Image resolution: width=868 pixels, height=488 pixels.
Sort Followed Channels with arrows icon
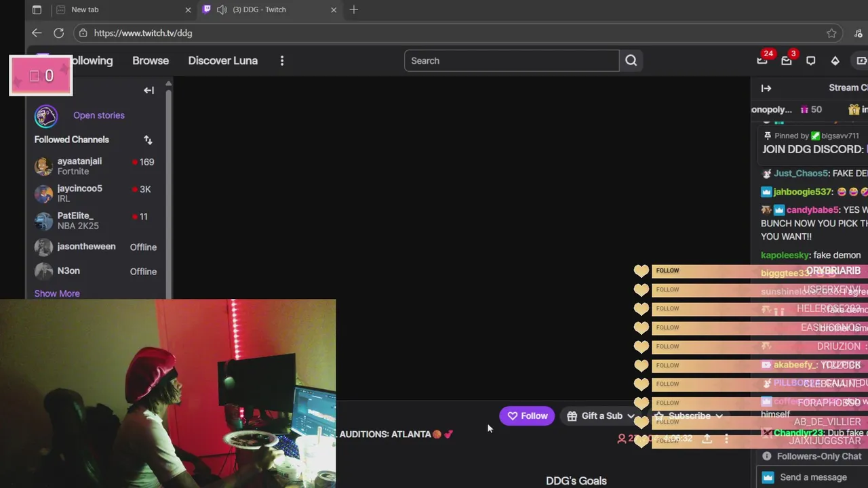point(148,140)
